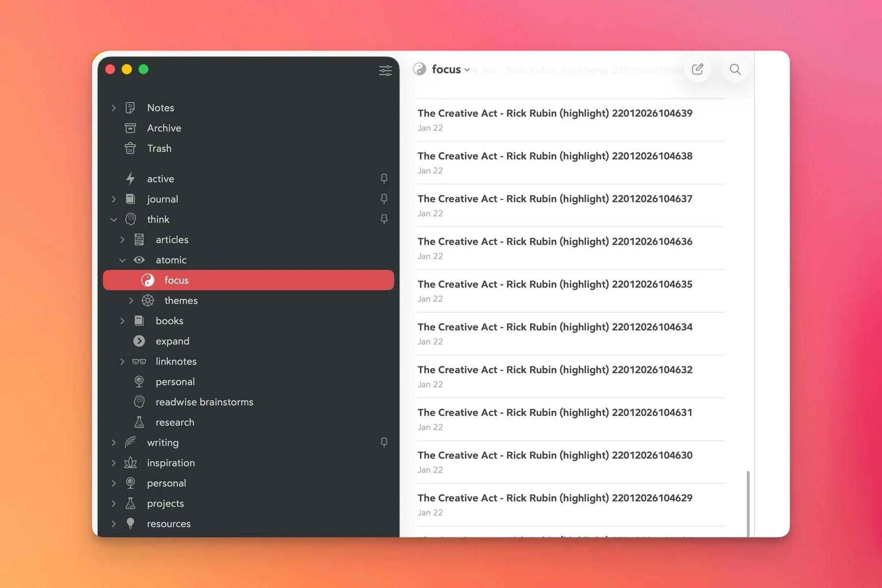This screenshot has width=882, height=588.
Task: Toggle the pin on journal tag
Action: click(x=384, y=199)
